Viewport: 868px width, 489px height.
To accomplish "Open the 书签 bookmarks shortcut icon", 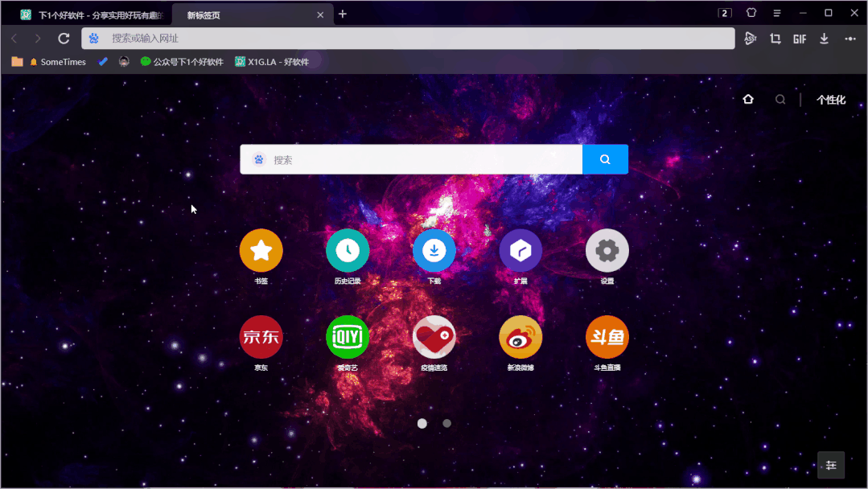I will pyautogui.click(x=261, y=251).
